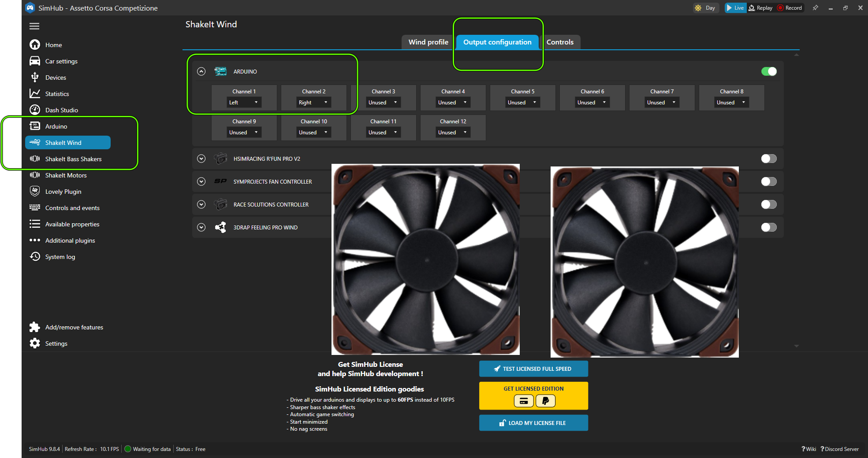Switch to the Wind profile tab
Screen dimensions: 868x458
(428, 42)
